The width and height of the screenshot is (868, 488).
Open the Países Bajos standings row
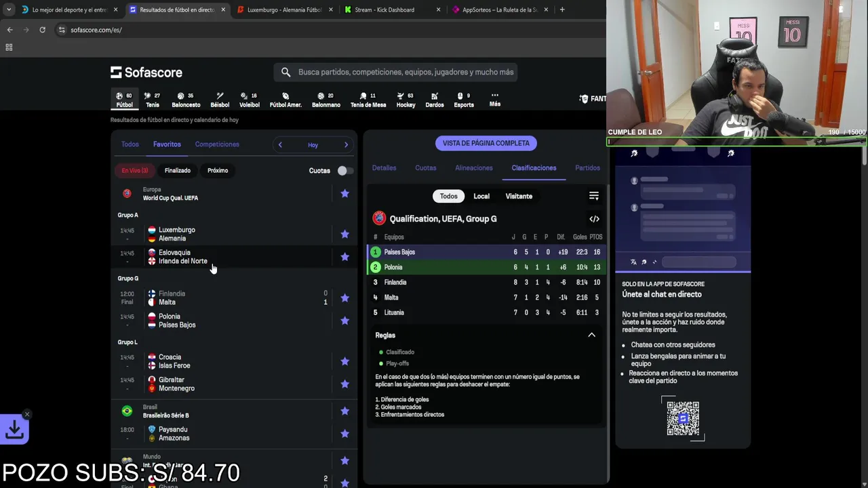coord(486,252)
